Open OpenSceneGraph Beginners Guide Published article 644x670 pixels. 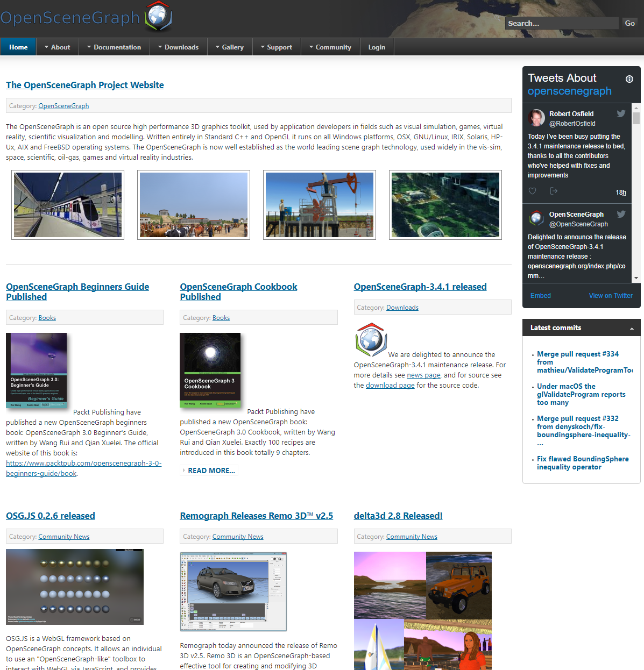77,292
